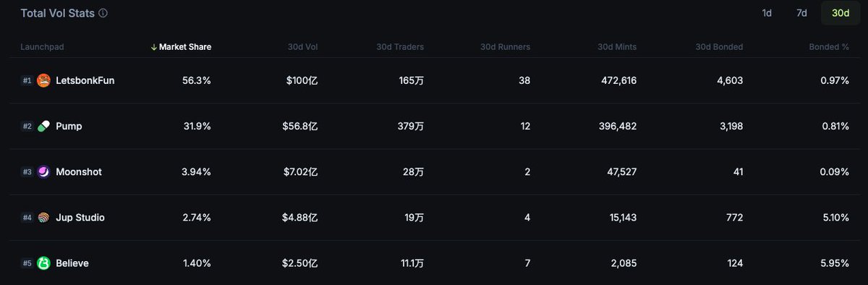The width and height of the screenshot is (868, 285).
Task: Switch to the 7d time range
Action: point(801,13)
